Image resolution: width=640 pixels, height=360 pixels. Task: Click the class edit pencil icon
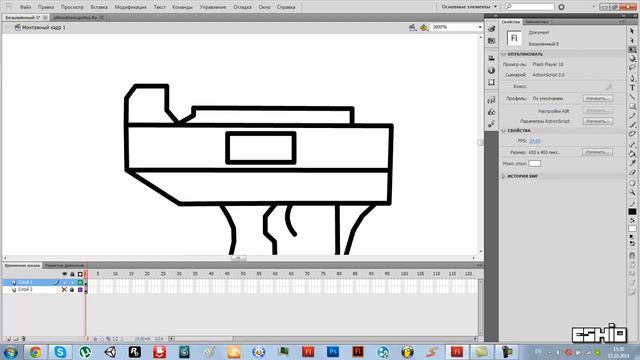tap(608, 87)
